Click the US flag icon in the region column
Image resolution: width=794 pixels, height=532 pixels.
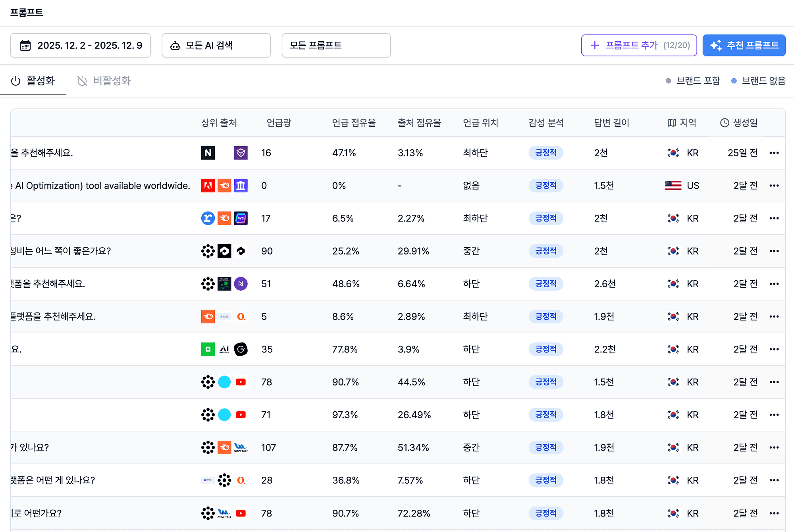pos(673,185)
